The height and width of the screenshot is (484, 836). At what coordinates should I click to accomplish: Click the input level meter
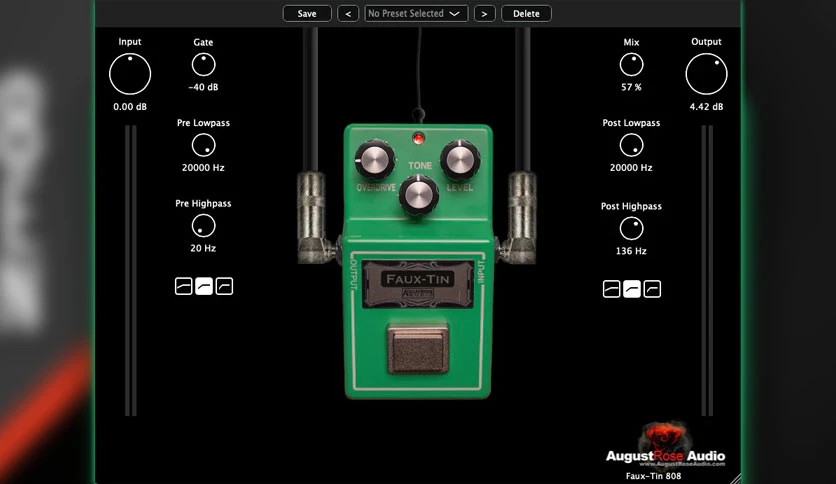pos(131,270)
